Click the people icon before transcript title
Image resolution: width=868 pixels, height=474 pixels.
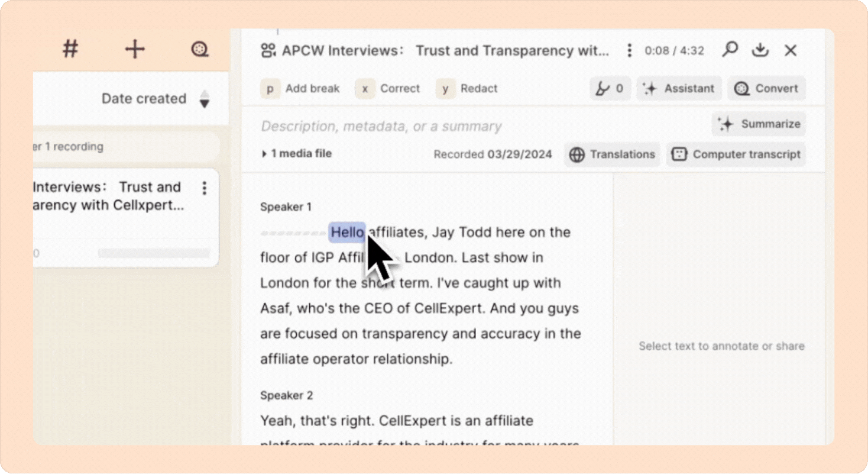pyautogui.click(x=268, y=51)
